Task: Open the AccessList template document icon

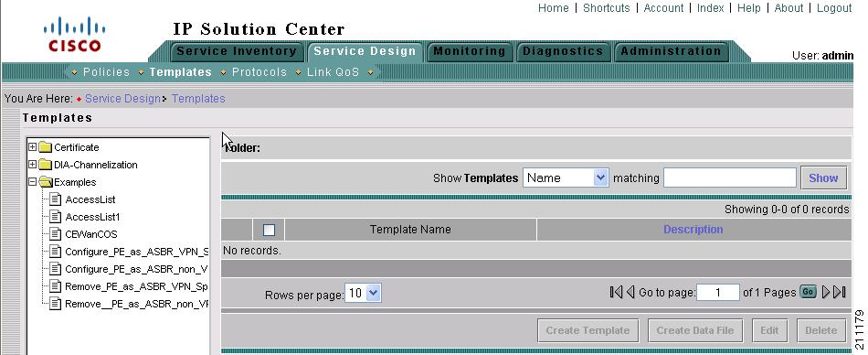Action: 55,199
